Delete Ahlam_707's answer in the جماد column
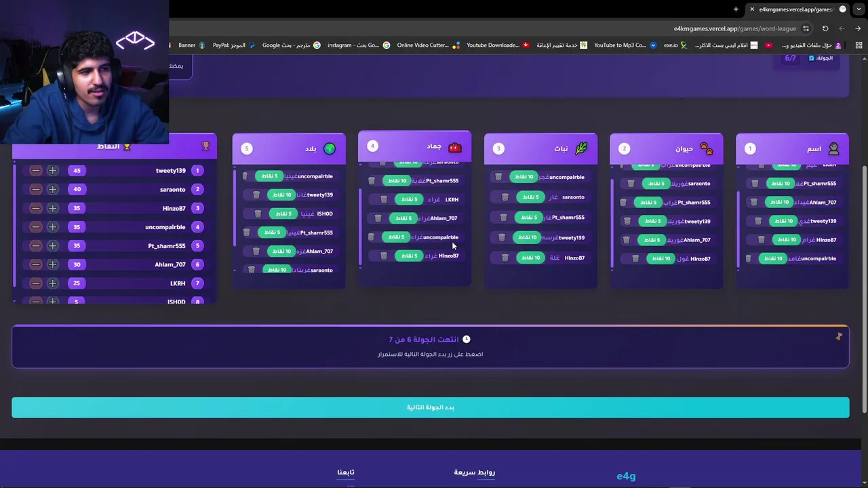The height and width of the screenshot is (488, 868). (378, 218)
